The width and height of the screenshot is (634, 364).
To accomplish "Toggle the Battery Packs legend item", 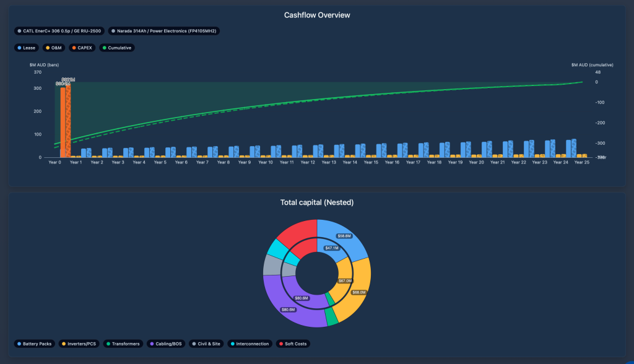I will point(36,344).
